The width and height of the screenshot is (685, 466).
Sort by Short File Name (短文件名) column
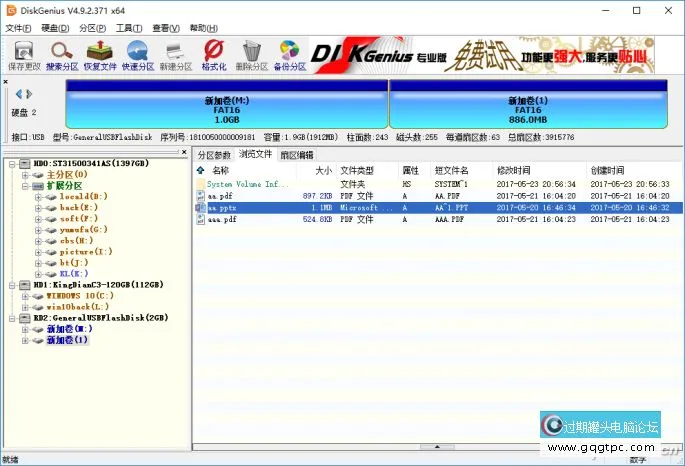click(x=452, y=170)
